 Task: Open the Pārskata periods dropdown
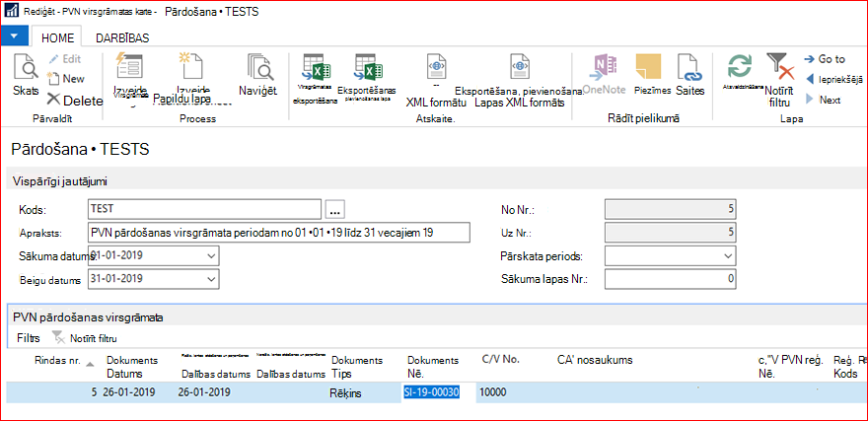(727, 256)
